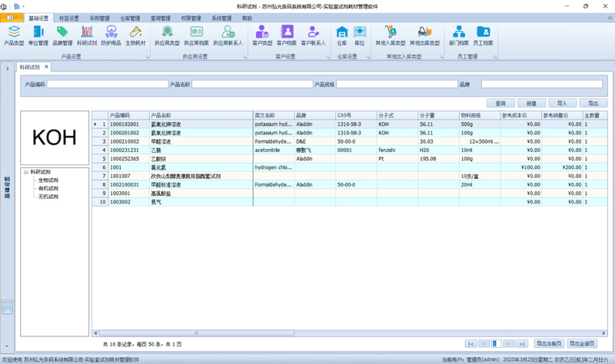Open quick access toolbar dropdown in title bar
Screen dimensions: 615x364
coord(24,6)
